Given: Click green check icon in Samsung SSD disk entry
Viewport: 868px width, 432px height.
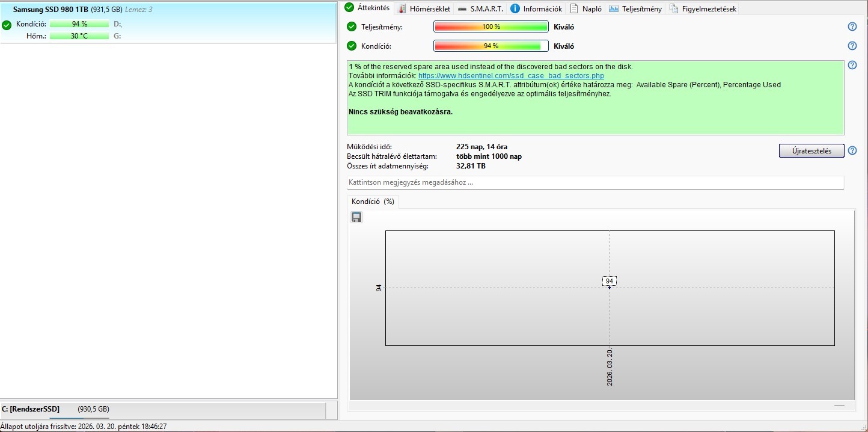Looking at the screenshot, I should [x=7, y=25].
